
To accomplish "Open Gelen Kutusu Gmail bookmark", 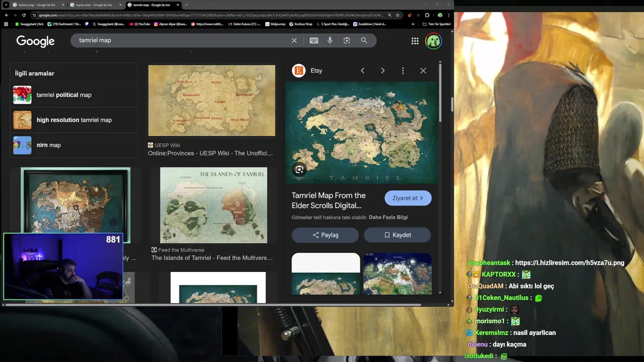I will click(x=244, y=24).
